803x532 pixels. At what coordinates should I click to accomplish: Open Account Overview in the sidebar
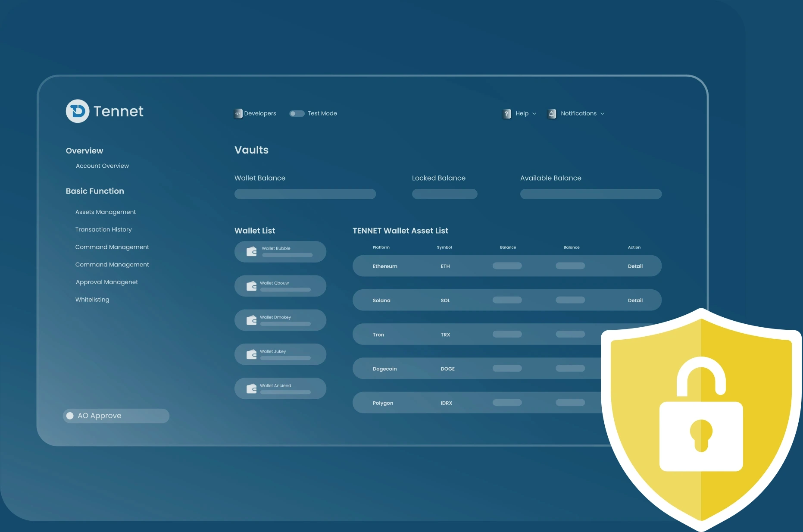pyautogui.click(x=102, y=166)
